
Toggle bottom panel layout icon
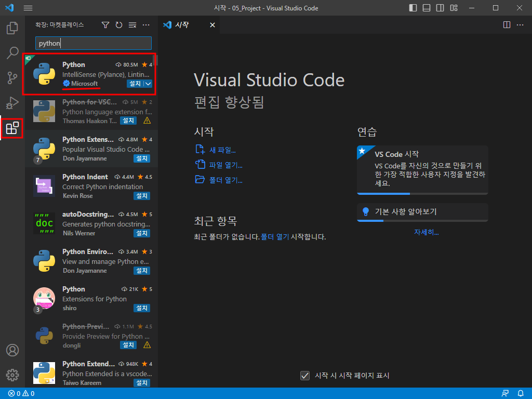pyautogui.click(x=427, y=8)
